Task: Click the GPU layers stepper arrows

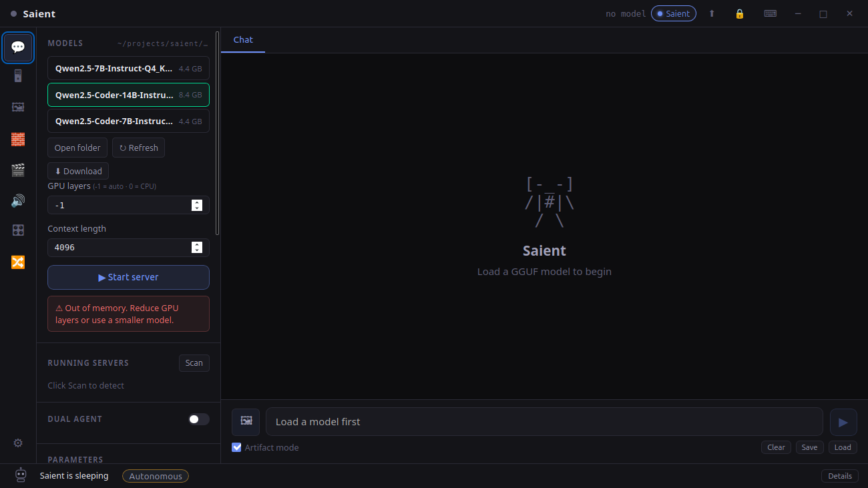Action: [197, 205]
